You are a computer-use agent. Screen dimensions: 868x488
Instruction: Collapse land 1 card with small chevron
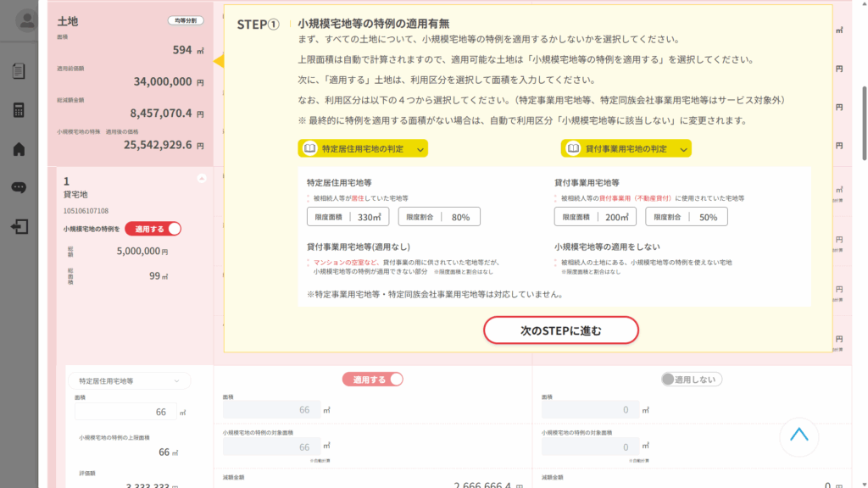[x=201, y=178]
